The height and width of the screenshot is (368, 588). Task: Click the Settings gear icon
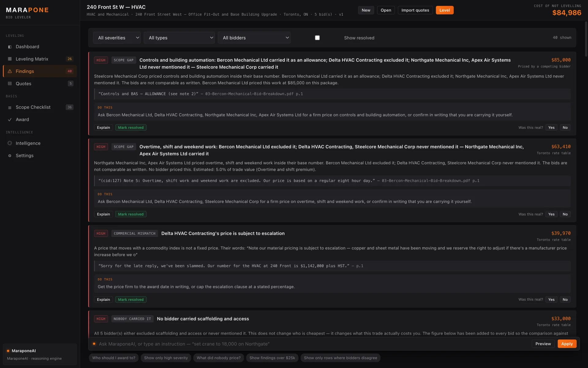pos(10,155)
